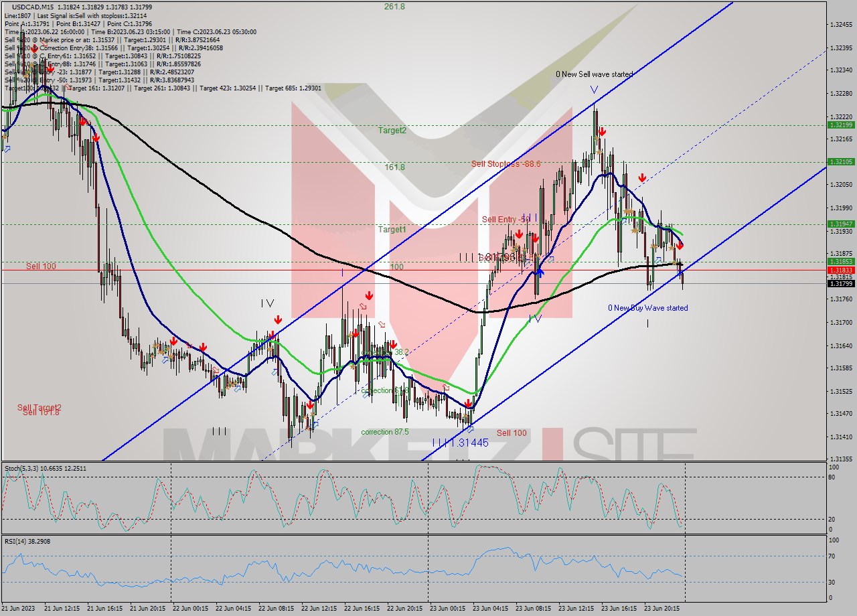Click the 1.31585 price axis value
The image size is (857, 616).
pos(840,368)
